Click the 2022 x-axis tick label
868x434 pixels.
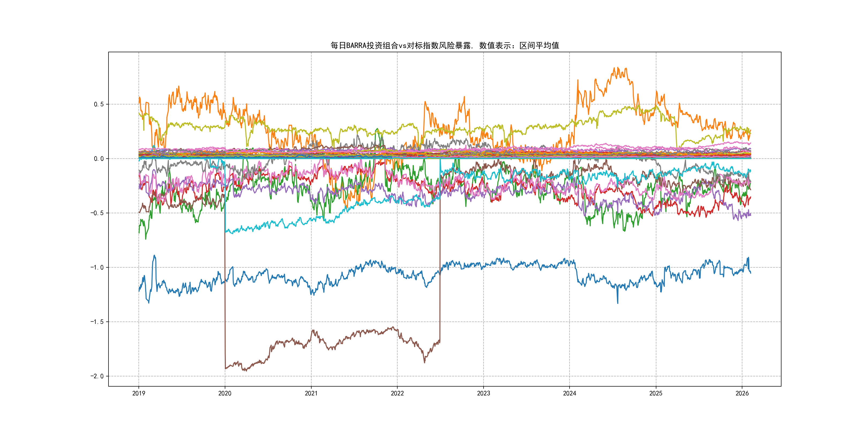pyautogui.click(x=397, y=393)
